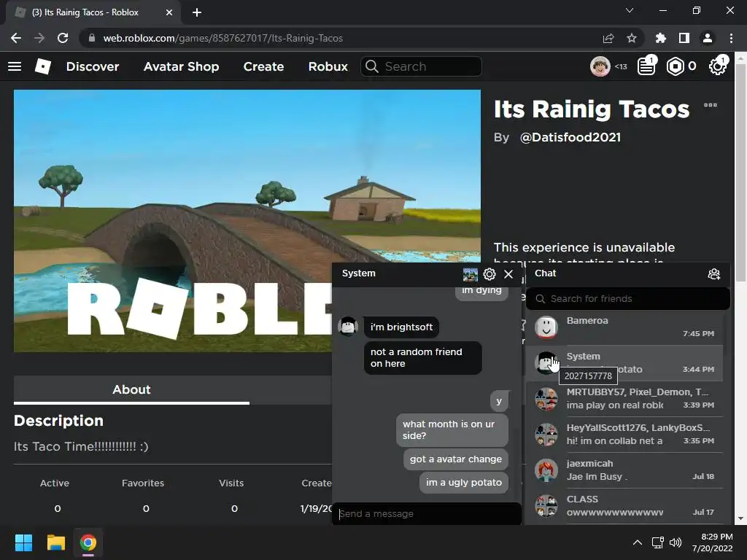Close the System chat window
The image size is (747, 560).
[508, 274]
